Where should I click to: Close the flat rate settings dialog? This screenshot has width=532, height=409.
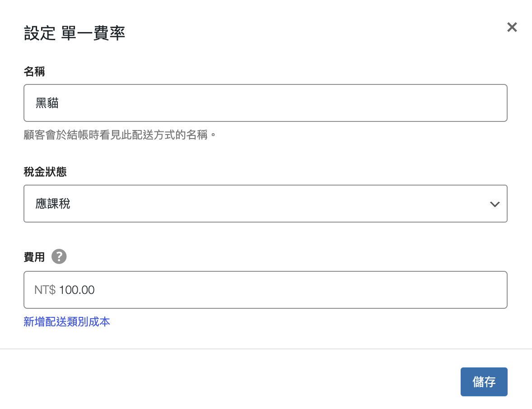pos(512,28)
